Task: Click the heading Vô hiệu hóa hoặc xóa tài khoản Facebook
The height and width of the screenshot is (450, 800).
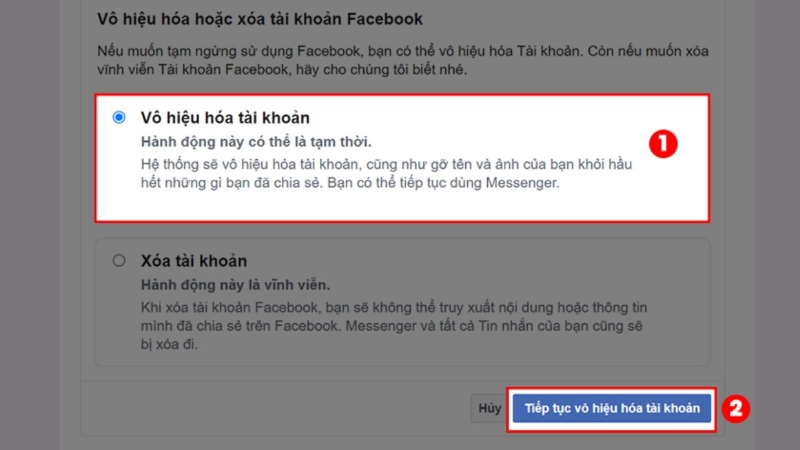Action: click(260, 19)
